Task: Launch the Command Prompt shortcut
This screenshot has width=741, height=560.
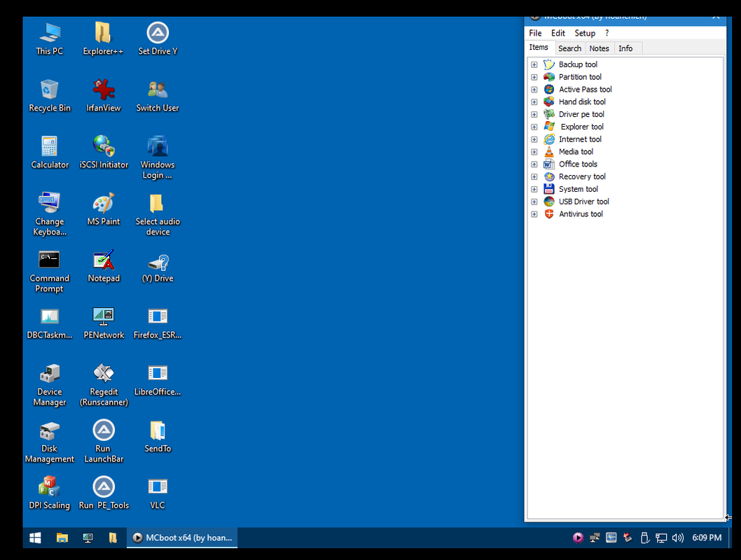Action: (x=50, y=271)
